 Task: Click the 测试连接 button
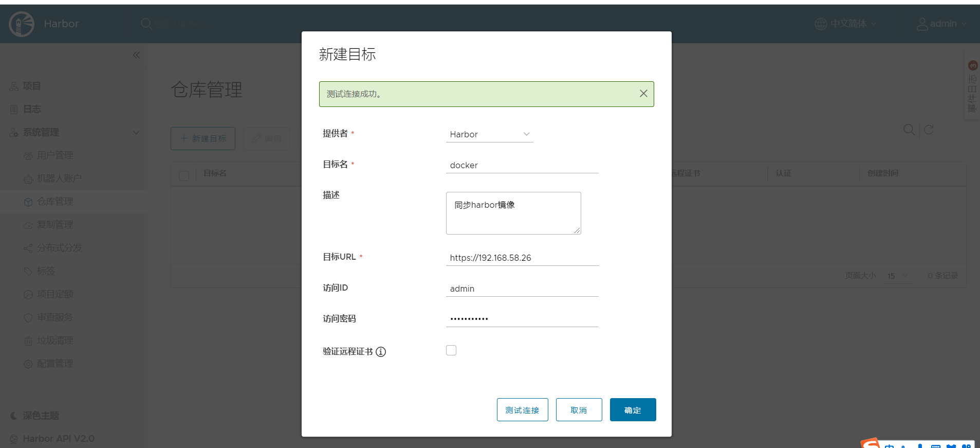click(522, 410)
